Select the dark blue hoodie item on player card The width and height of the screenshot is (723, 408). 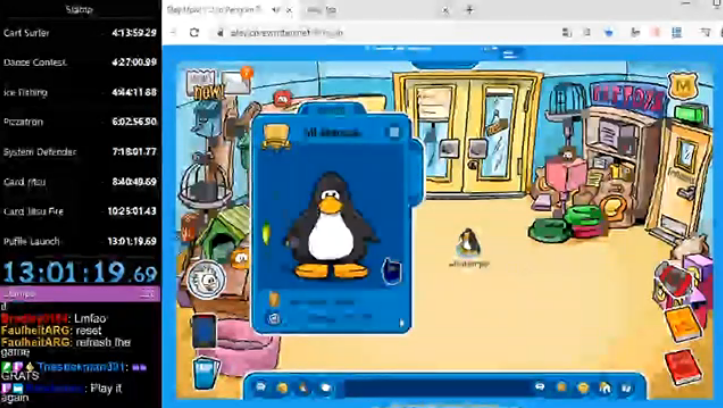pyautogui.click(x=392, y=272)
